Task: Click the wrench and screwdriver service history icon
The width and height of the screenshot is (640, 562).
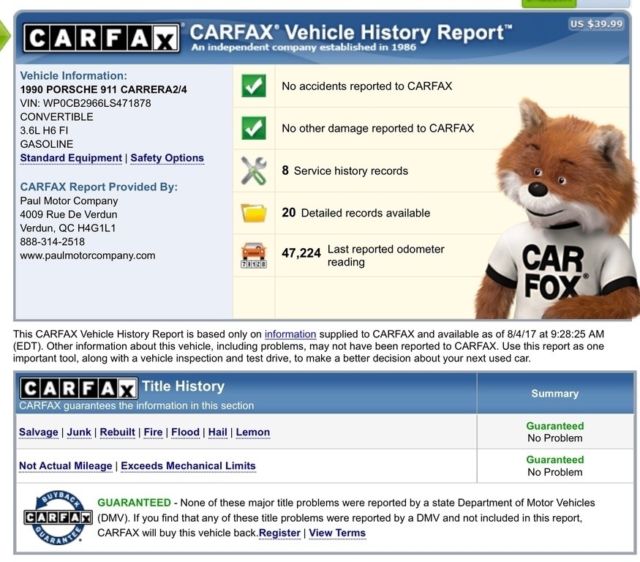Action: [253, 170]
